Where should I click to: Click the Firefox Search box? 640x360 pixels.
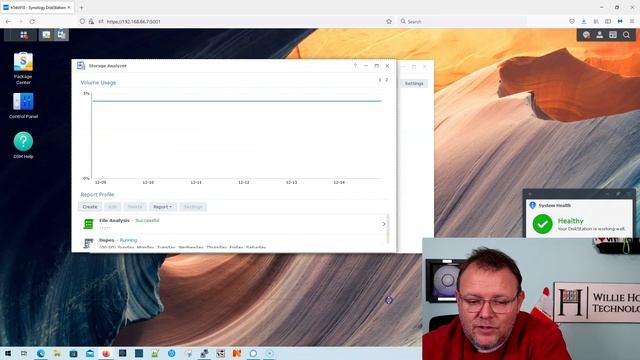click(461, 21)
